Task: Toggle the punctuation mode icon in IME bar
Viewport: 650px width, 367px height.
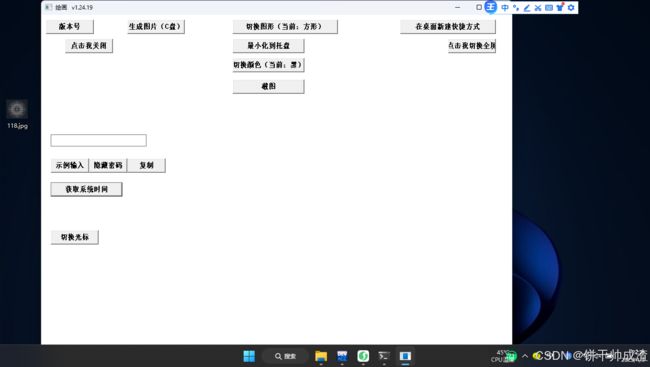Action: click(516, 7)
